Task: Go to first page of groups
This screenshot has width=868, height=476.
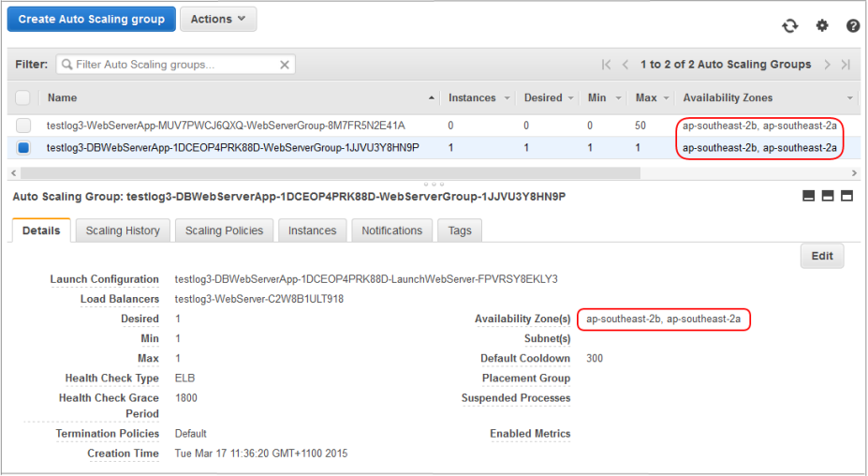Action: coord(606,65)
